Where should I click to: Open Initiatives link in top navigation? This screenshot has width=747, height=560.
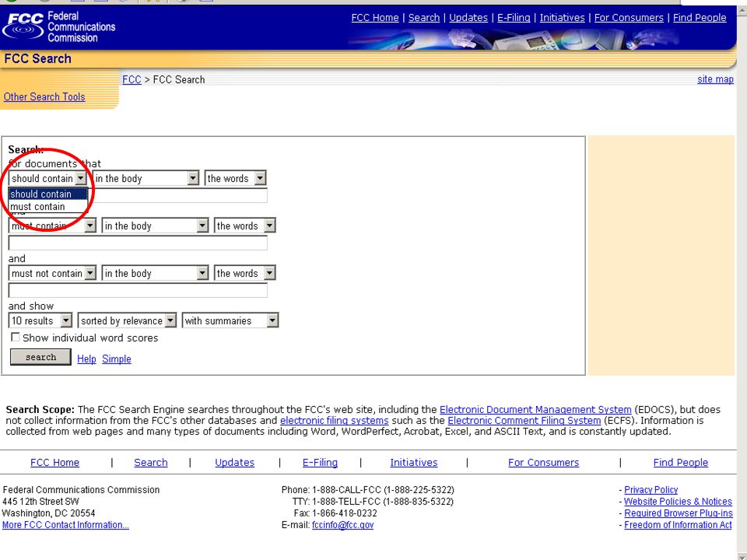click(562, 18)
